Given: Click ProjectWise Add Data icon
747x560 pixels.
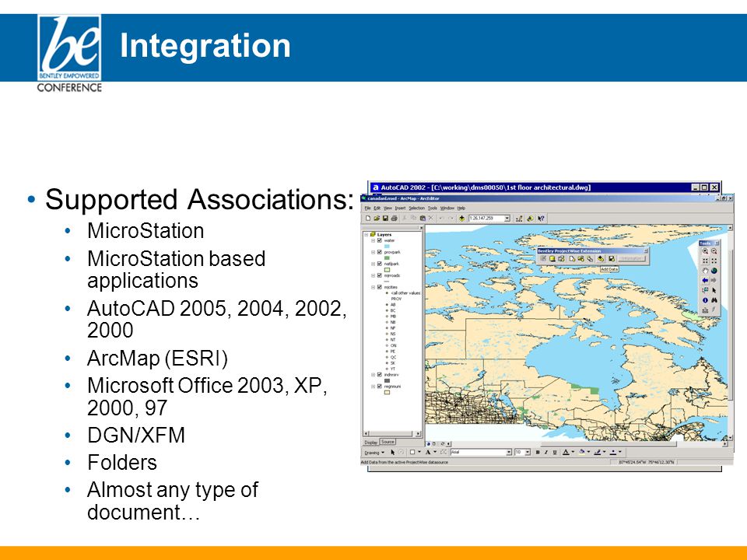Looking at the screenshot, I should [x=601, y=258].
